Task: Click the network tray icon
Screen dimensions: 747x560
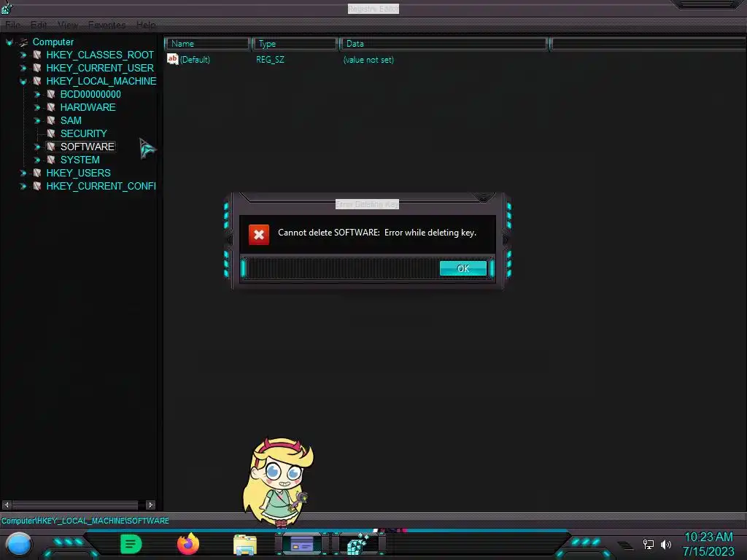Action: click(x=649, y=544)
